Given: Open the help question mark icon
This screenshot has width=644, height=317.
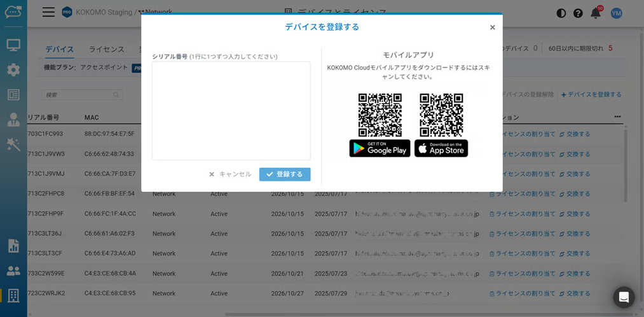Looking at the screenshot, I should point(578,13).
